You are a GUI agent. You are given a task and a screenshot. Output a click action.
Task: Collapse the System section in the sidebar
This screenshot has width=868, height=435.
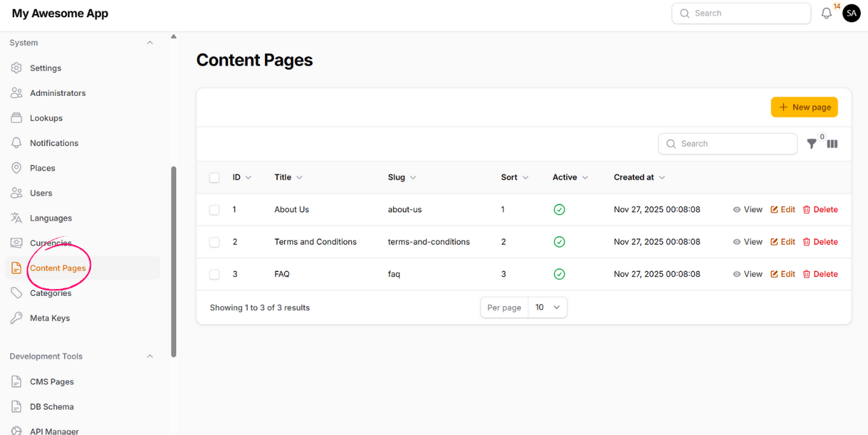pyautogui.click(x=150, y=43)
